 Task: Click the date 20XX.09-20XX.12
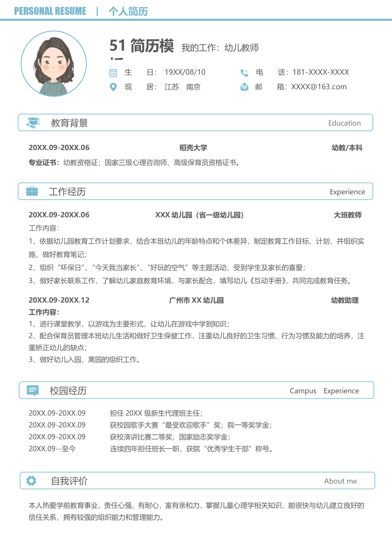coord(59,300)
